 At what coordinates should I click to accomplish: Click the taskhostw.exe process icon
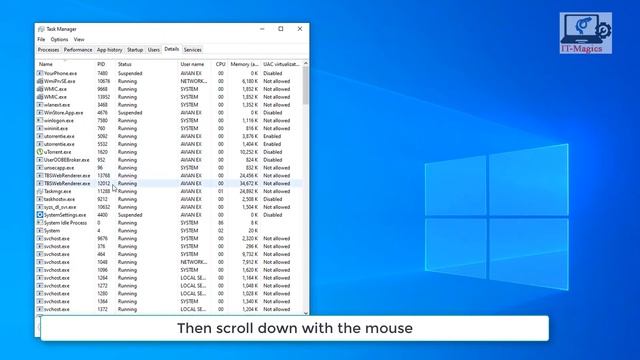pos(40,199)
